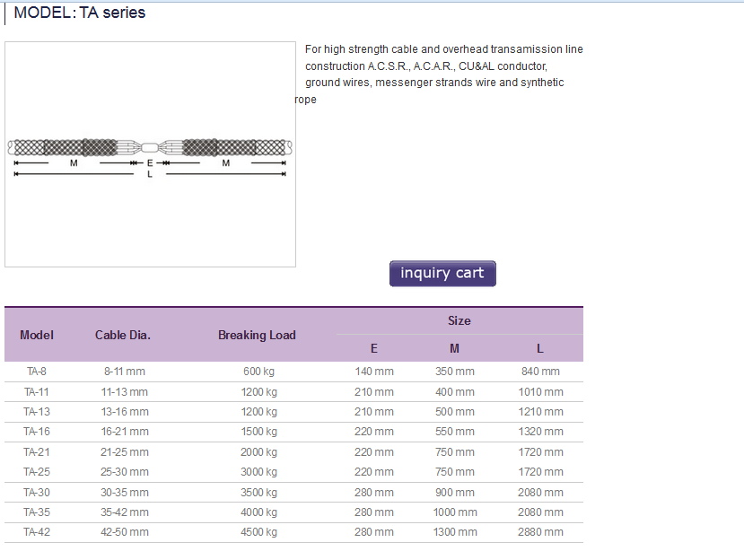
Task: Select the TA-42 model cell
Action: (37, 532)
